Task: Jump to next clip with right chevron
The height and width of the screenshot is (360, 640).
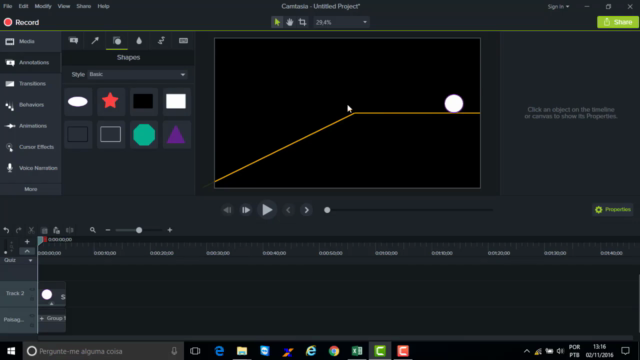Action: coord(307,210)
